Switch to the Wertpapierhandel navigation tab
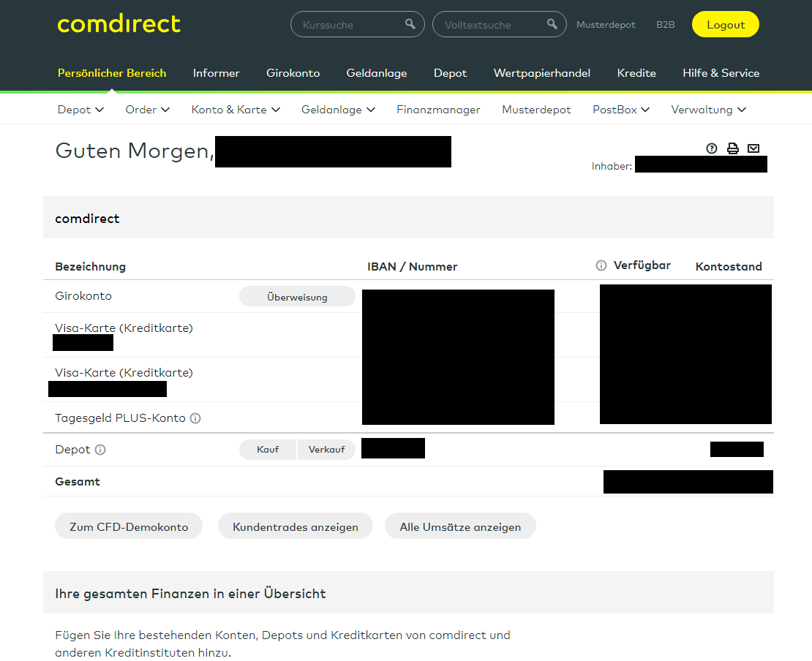 (x=542, y=73)
